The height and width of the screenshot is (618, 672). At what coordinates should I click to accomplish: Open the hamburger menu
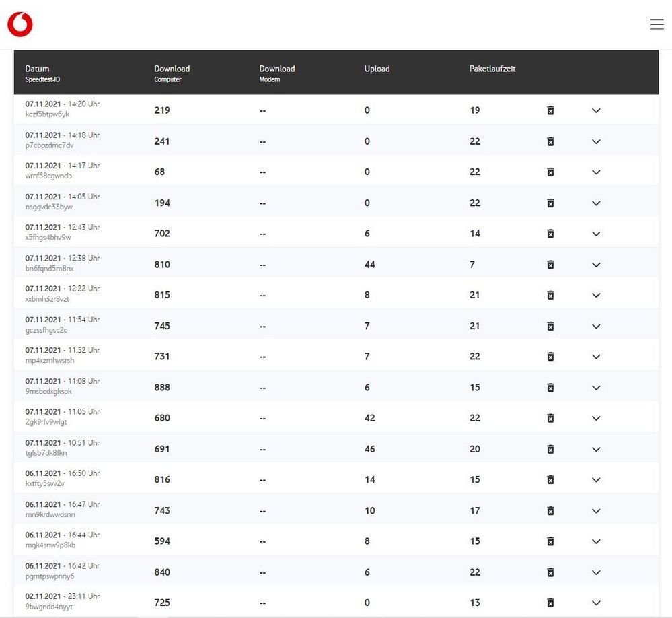coord(657,24)
